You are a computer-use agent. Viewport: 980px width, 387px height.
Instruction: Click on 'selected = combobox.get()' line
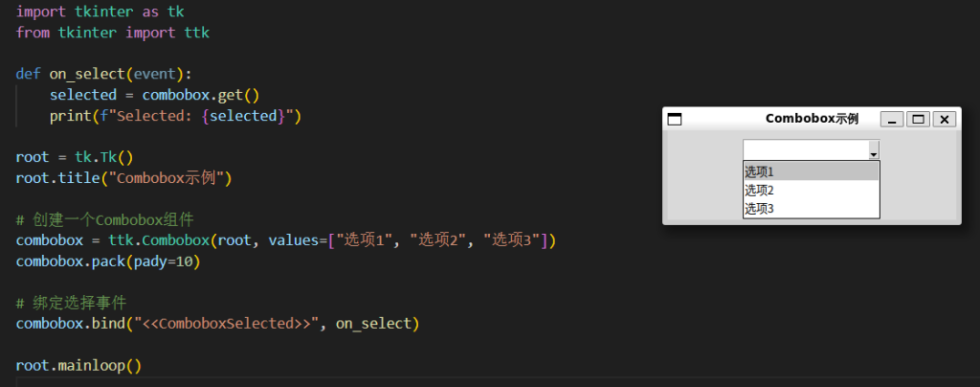point(155,95)
